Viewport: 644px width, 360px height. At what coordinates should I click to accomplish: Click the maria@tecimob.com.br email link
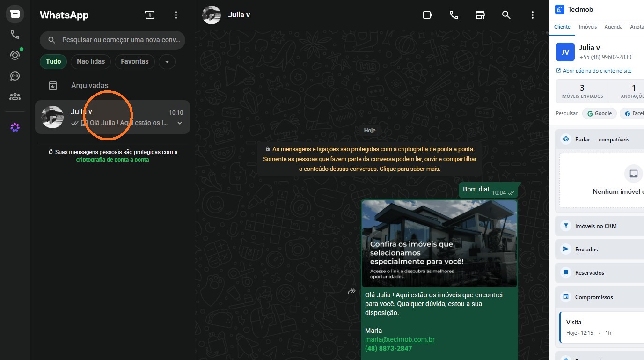click(400, 339)
